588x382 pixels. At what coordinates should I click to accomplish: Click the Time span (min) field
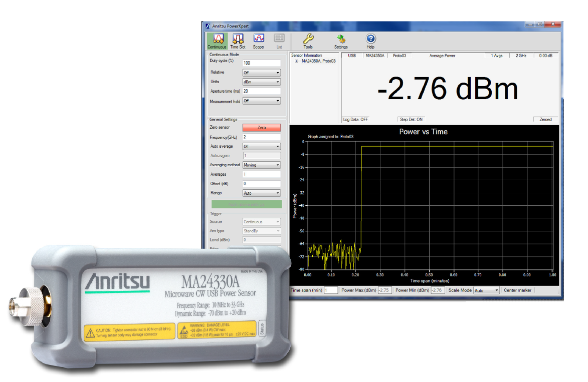(331, 290)
